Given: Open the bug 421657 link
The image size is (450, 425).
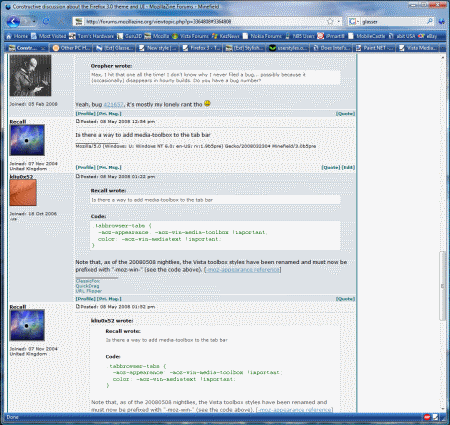Looking at the screenshot, I should click(113, 105).
